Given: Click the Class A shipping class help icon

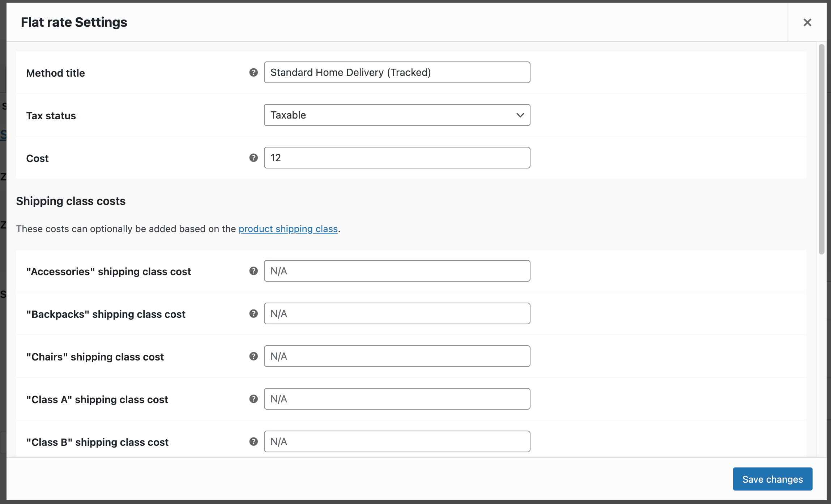Looking at the screenshot, I should click(x=253, y=398).
